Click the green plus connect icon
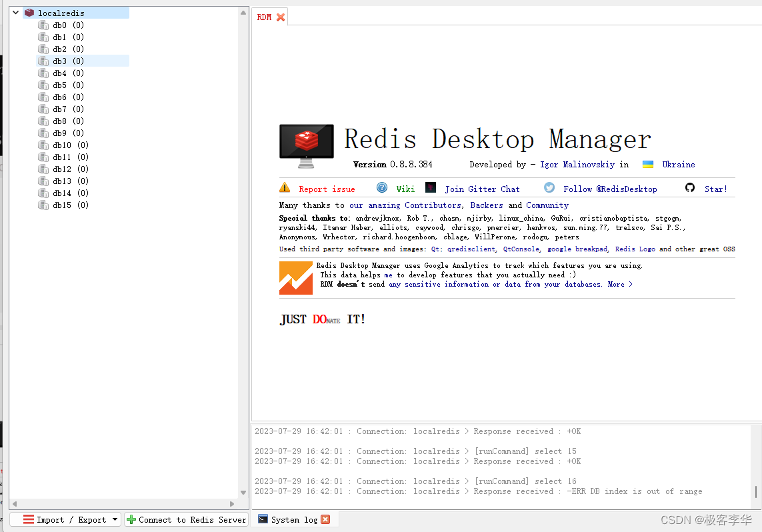762x532 pixels. (x=131, y=519)
